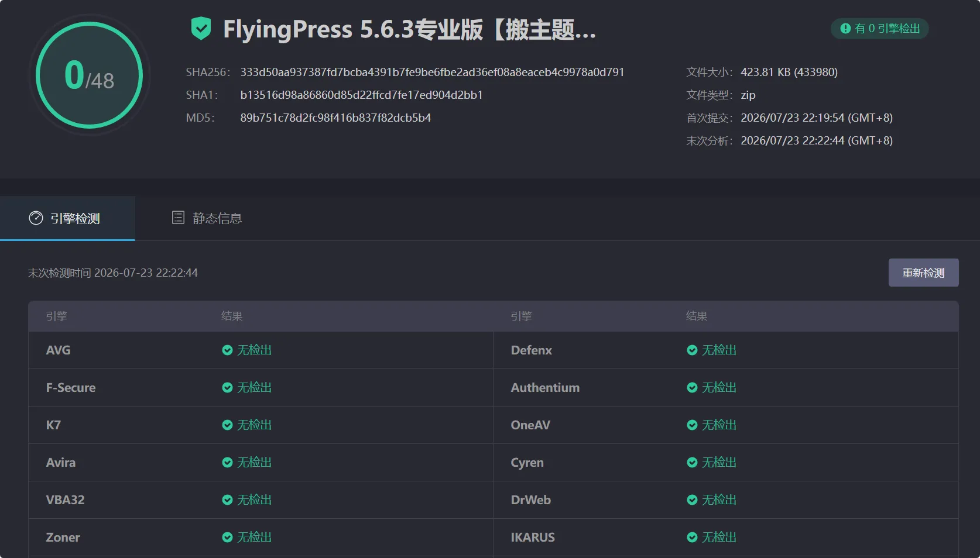Click the OneAV engine name
The width and height of the screenshot is (980, 558).
pos(530,425)
